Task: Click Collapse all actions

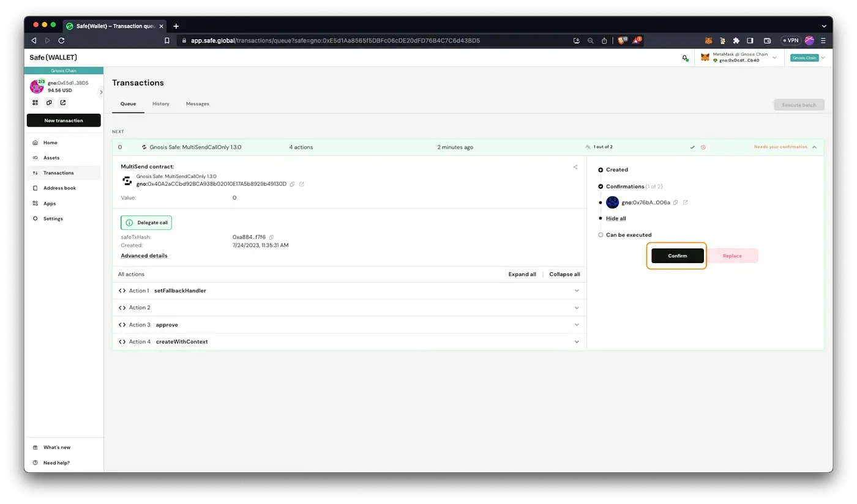Action: tap(564, 274)
